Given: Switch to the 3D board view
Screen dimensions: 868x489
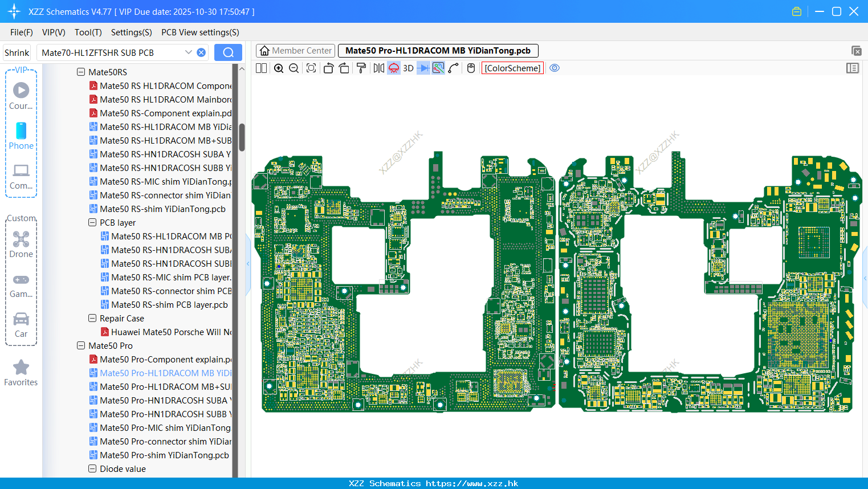Looking at the screenshot, I should pos(408,68).
